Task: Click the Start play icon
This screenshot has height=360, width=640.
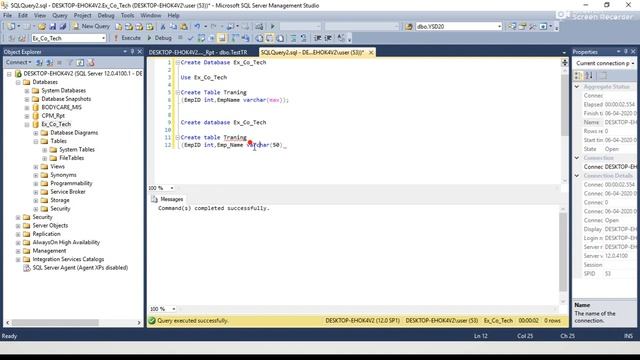Action: point(272,27)
